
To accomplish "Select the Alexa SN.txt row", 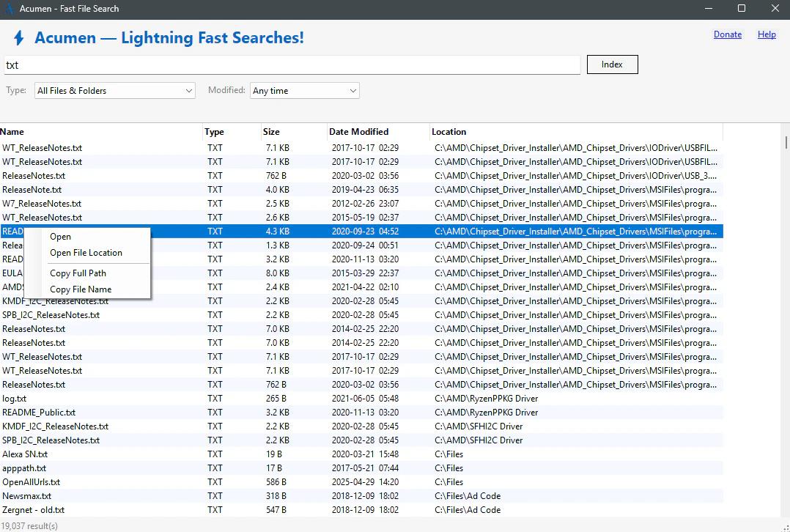I will point(362,454).
